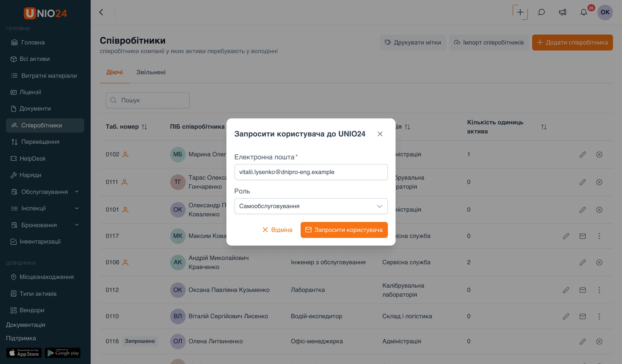Viewport: 622px width, 364px height.
Task: Select the Діючі tab
Action: [114, 72]
